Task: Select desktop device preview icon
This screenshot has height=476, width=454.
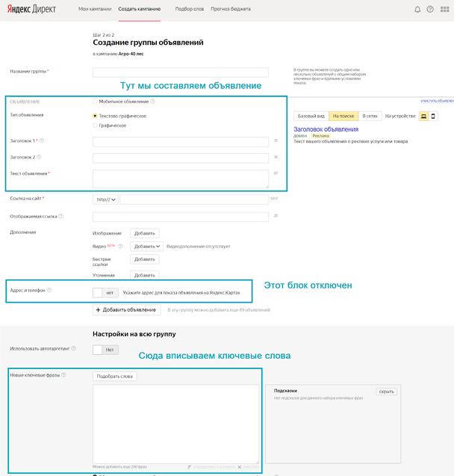Action: (423, 116)
